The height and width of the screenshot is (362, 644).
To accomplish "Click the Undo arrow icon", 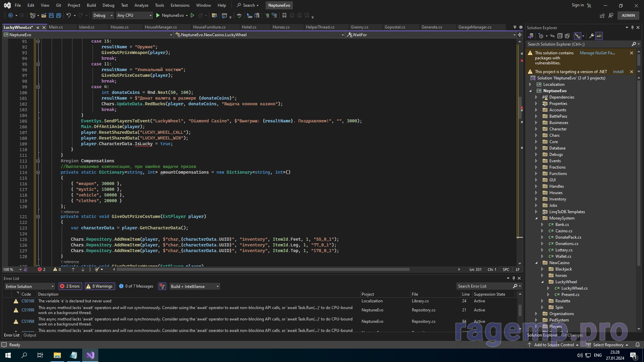I will 68,15.
